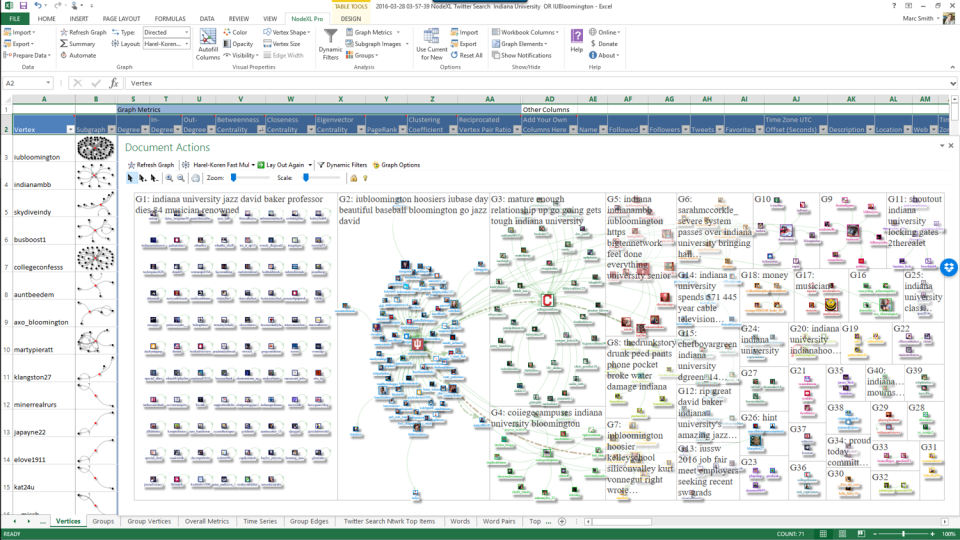The height and width of the screenshot is (540, 960).
Task: Open the purple Help book icon
Action: click(577, 40)
